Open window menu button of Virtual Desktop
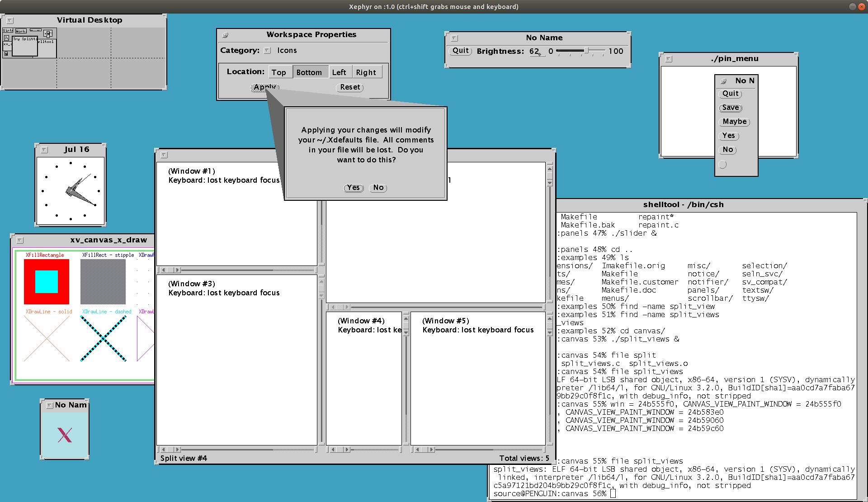The width and height of the screenshot is (868, 502). (x=10, y=20)
